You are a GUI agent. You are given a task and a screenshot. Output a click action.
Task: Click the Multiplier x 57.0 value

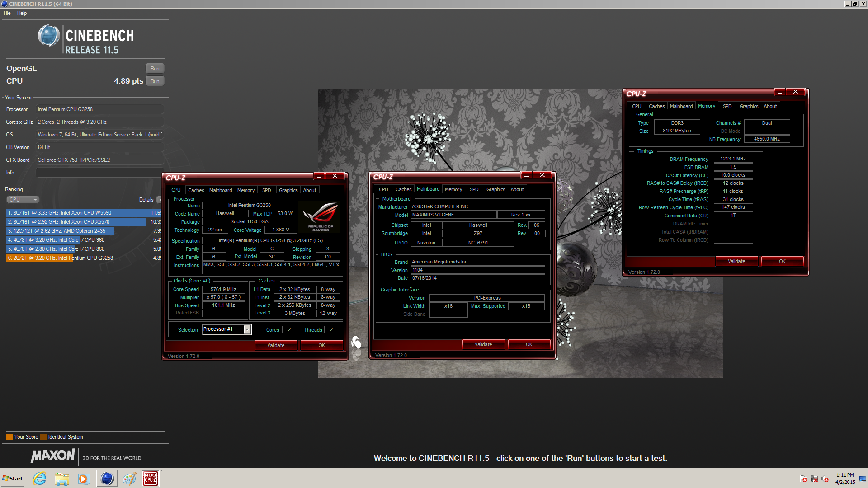(223, 297)
